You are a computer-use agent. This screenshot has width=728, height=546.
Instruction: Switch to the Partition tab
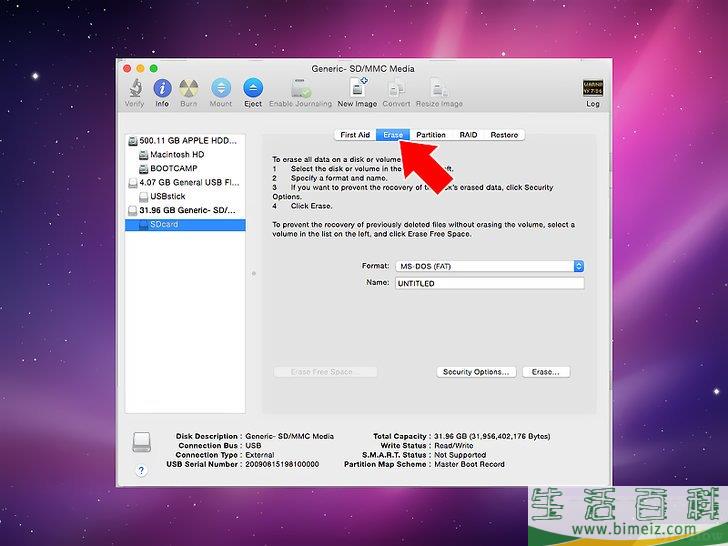pyautogui.click(x=431, y=135)
